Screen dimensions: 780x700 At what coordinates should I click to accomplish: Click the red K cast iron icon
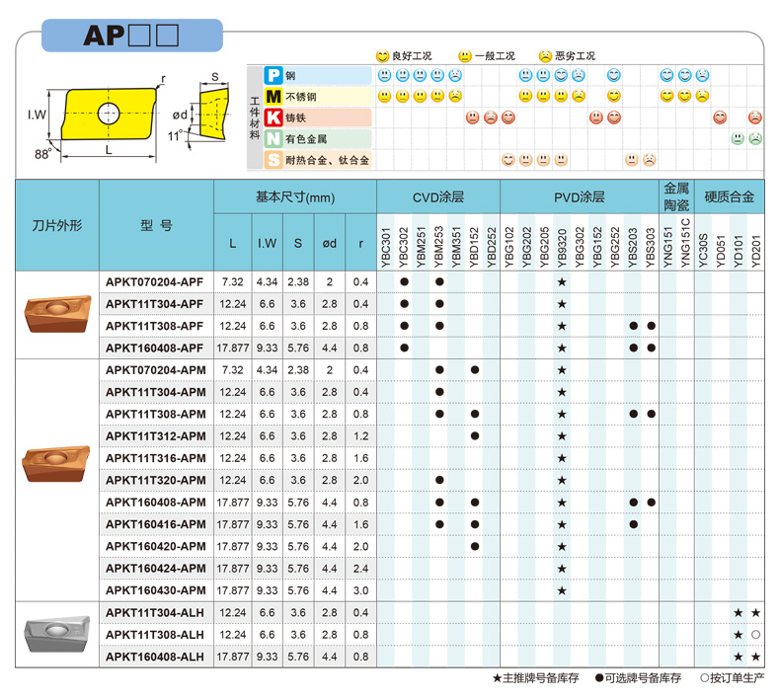tap(273, 117)
